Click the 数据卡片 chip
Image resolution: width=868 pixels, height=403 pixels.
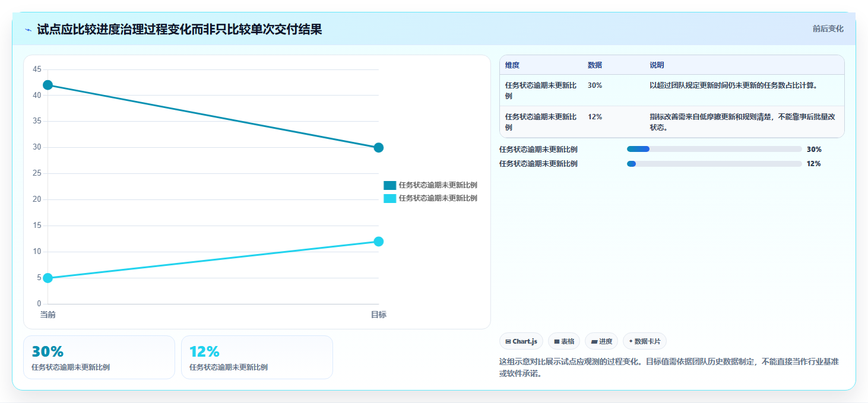645,341
